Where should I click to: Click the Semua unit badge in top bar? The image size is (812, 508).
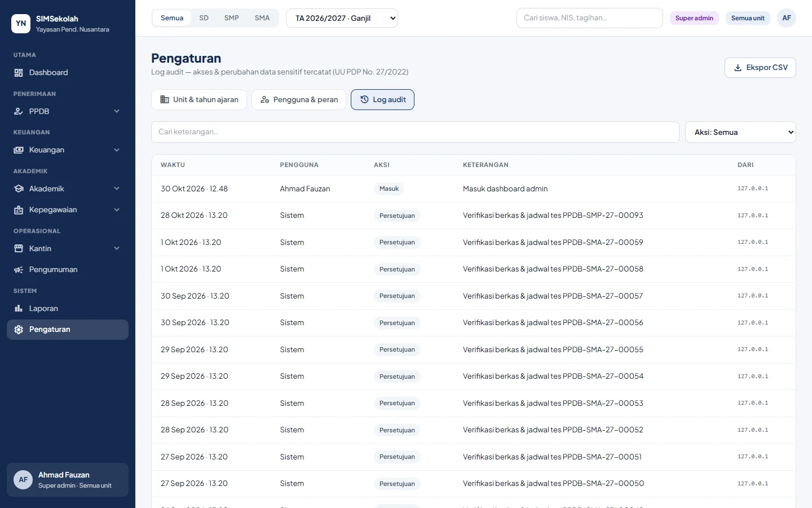point(748,18)
